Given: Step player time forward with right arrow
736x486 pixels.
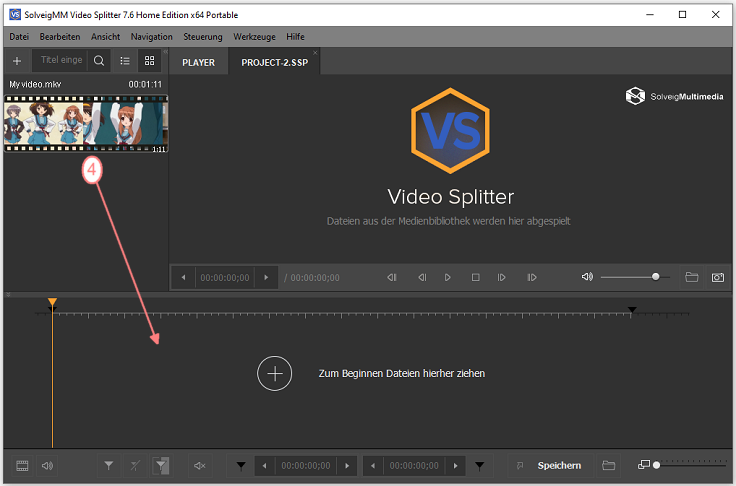Looking at the screenshot, I should coord(266,278).
